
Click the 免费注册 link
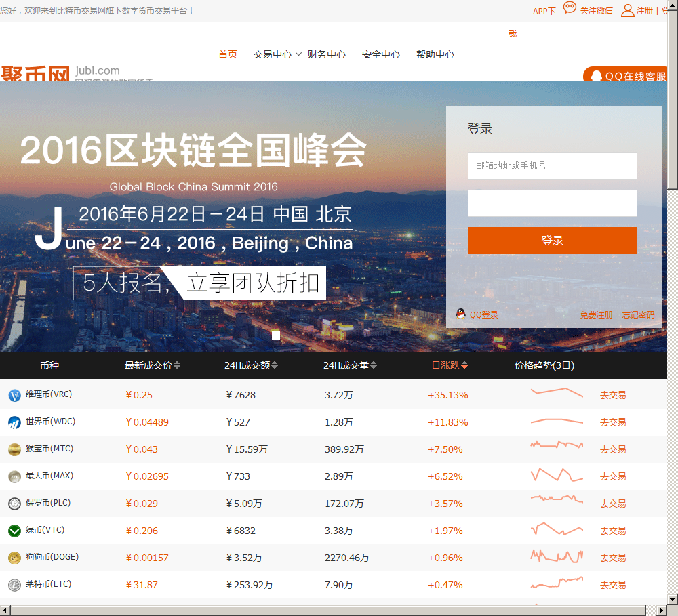click(596, 314)
